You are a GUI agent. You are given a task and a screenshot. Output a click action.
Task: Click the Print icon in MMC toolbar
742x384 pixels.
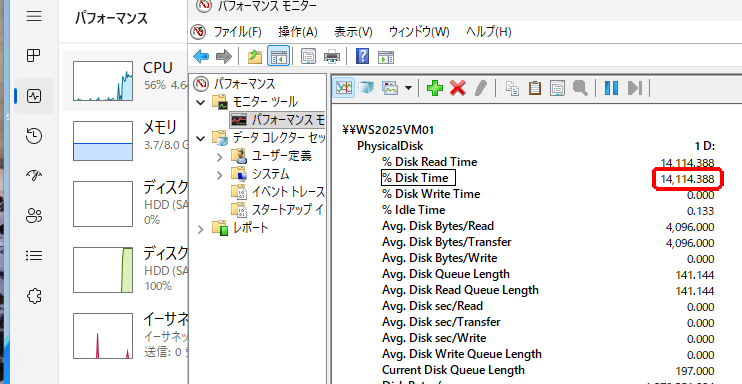click(x=332, y=57)
